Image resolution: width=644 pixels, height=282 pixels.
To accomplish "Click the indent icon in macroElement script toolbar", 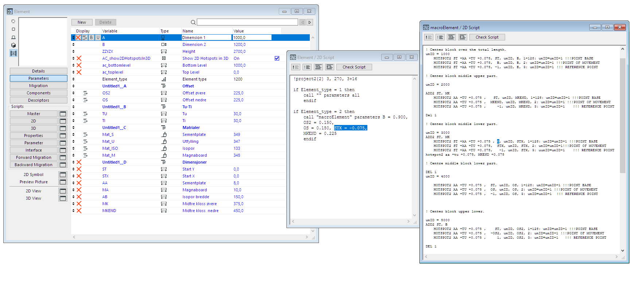I will [452, 37].
